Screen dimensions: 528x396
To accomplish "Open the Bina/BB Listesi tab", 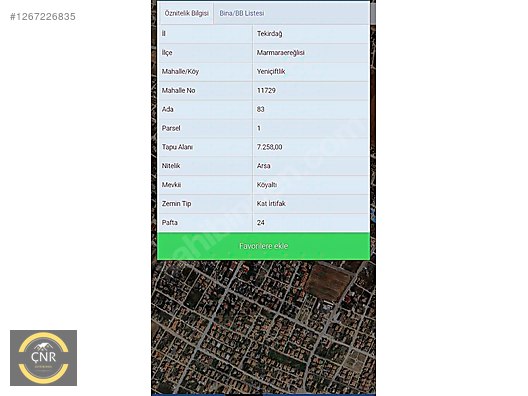I will click(242, 13).
